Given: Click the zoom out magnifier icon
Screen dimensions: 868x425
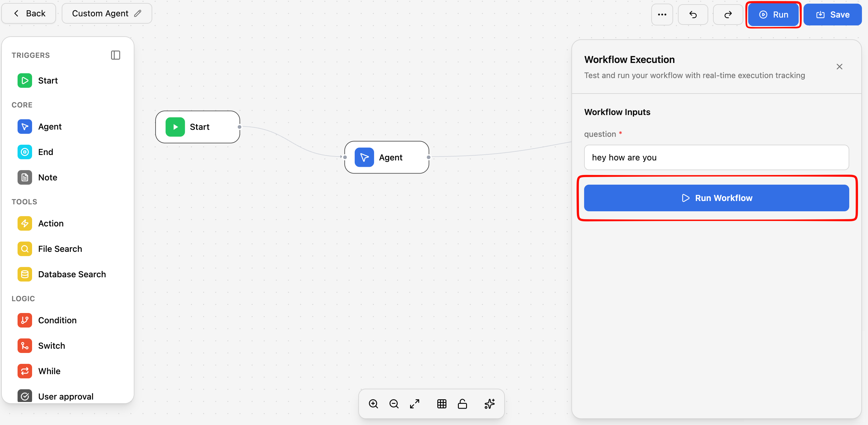Looking at the screenshot, I should pos(394,404).
